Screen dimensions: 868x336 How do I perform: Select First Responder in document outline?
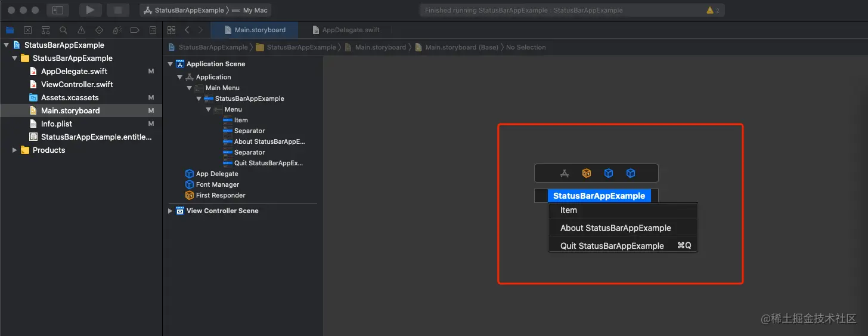pyautogui.click(x=221, y=195)
